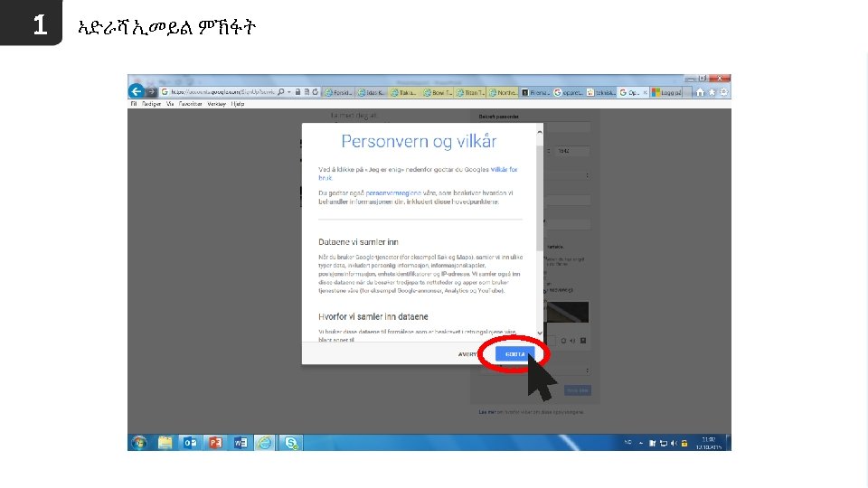Switch to the 'Northe..' browser tab

pos(502,92)
